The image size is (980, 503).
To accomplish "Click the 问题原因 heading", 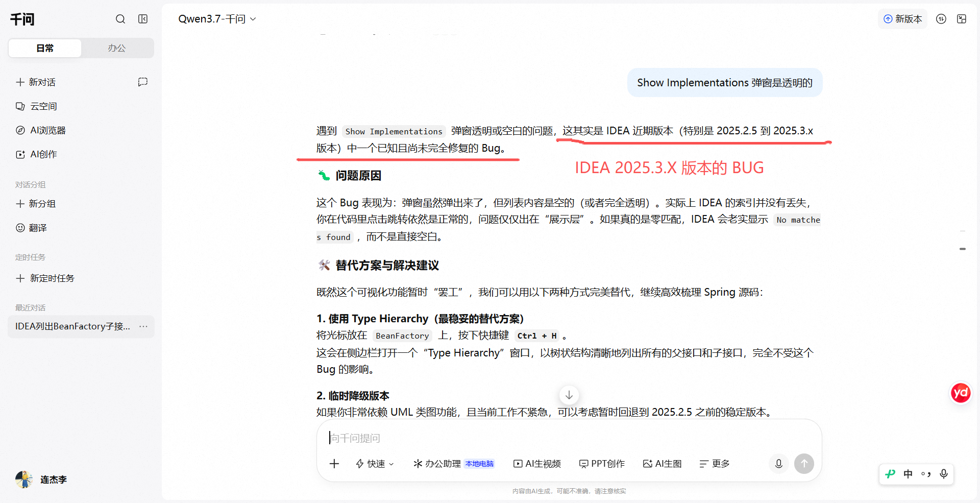I will point(358,176).
